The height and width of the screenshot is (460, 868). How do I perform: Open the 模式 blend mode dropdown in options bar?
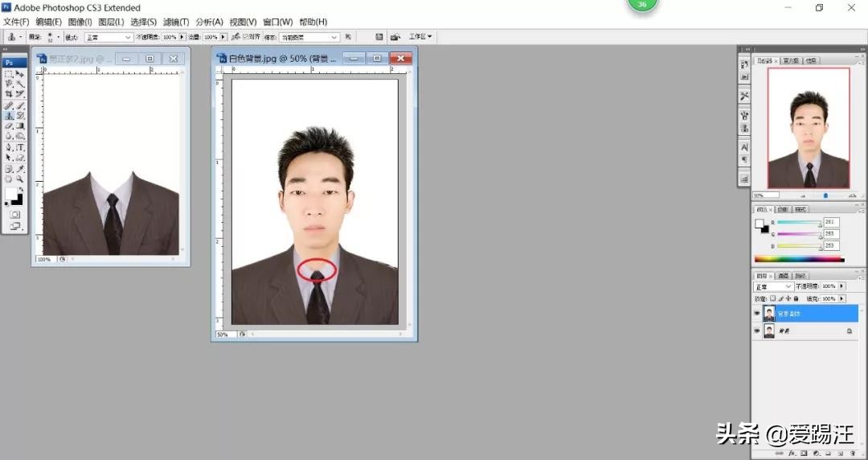108,37
